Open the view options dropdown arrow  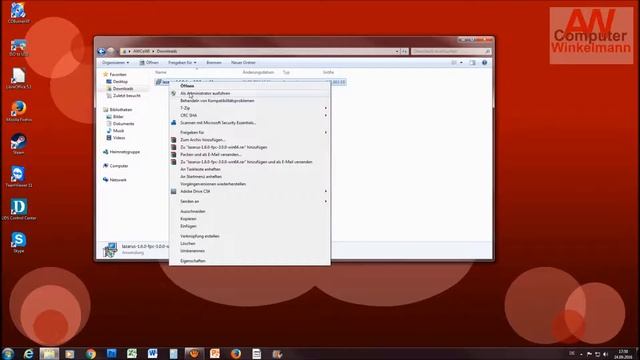(461, 62)
